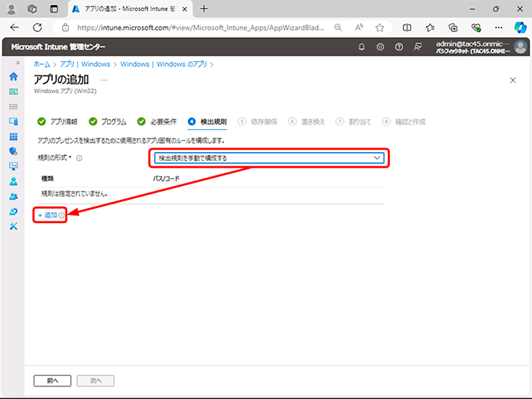Click the 次へ button
This screenshot has width=532, height=399.
tap(96, 380)
